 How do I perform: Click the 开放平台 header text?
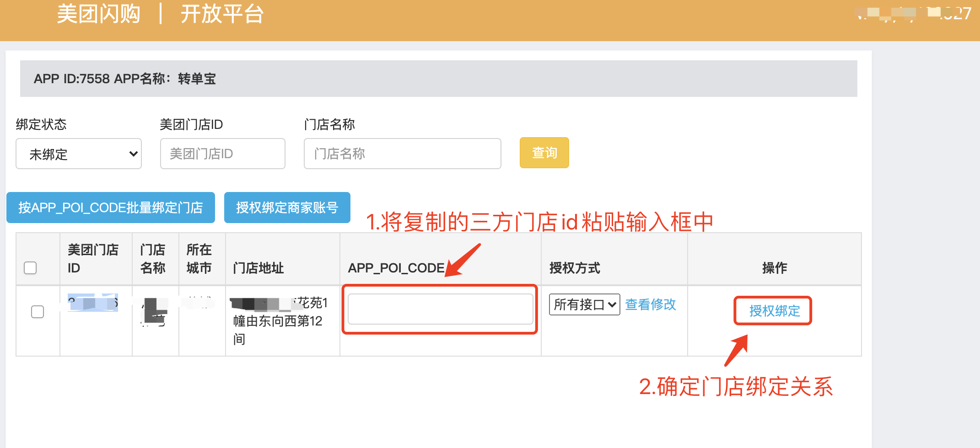[x=222, y=14]
